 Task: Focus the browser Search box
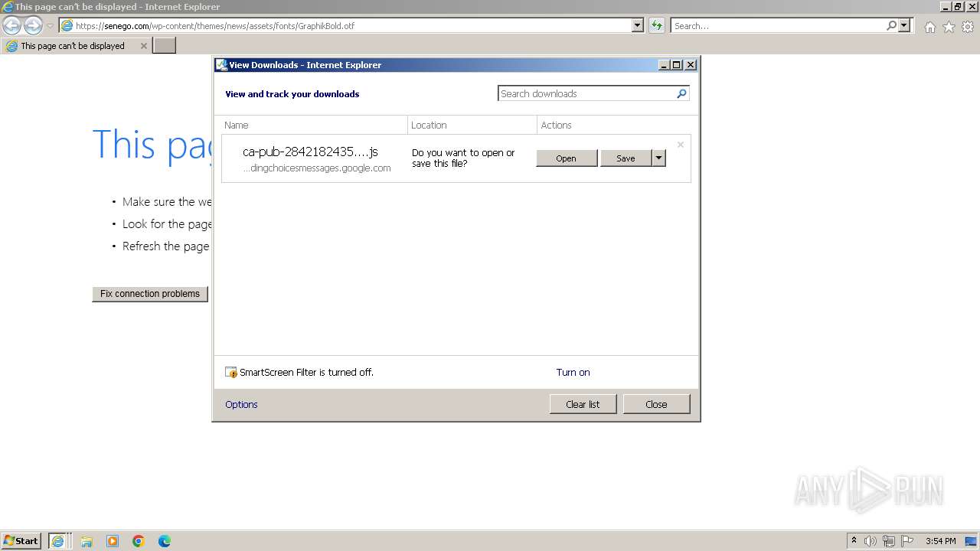tap(778, 25)
